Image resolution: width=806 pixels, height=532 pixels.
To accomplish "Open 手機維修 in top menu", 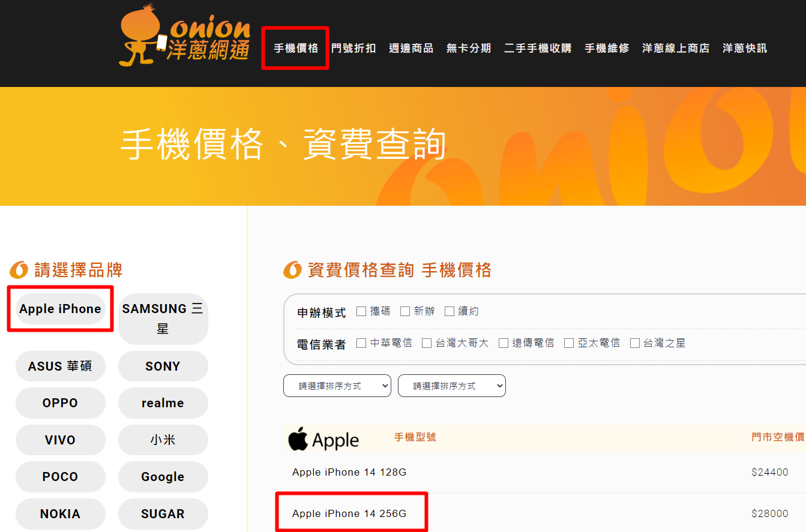I will click(607, 48).
